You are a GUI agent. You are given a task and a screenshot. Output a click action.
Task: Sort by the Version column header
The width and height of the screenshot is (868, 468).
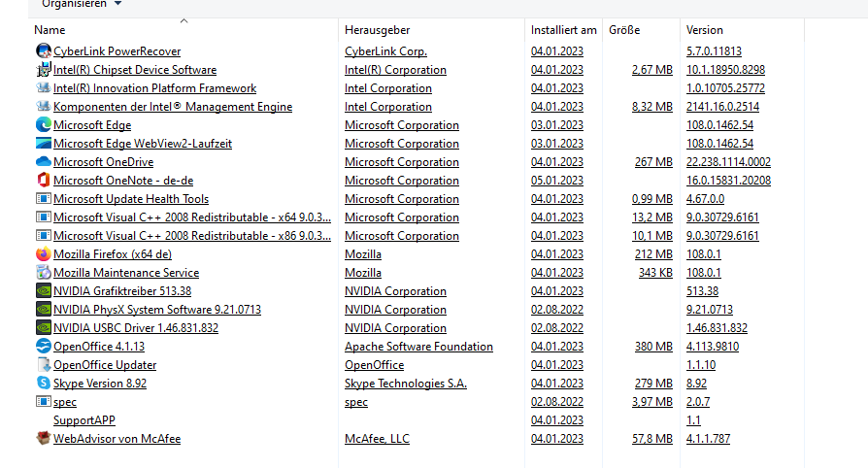705,30
